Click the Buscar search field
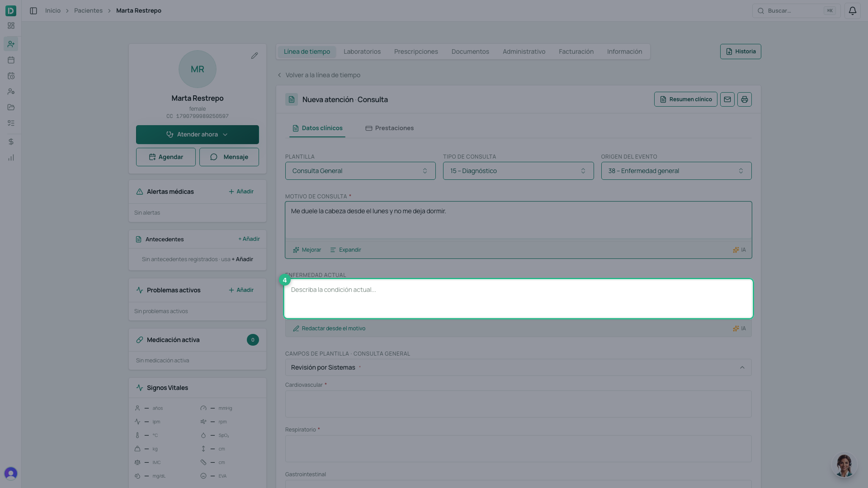Screen dimensions: 868x488 pos(796,10)
